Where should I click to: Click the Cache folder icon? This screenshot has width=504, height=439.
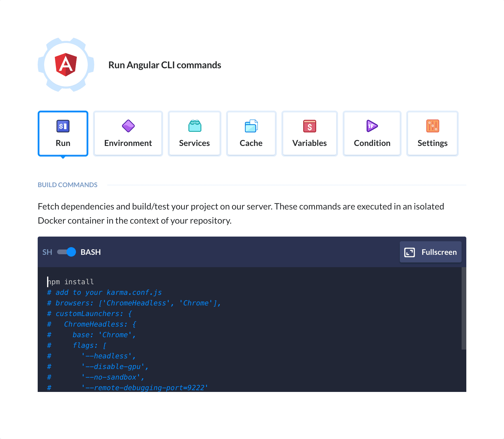251,126
